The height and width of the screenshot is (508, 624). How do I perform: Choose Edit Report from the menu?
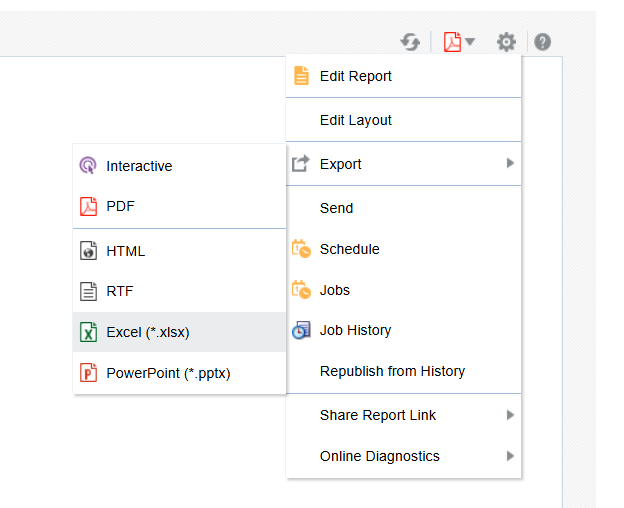coord(404,76)
